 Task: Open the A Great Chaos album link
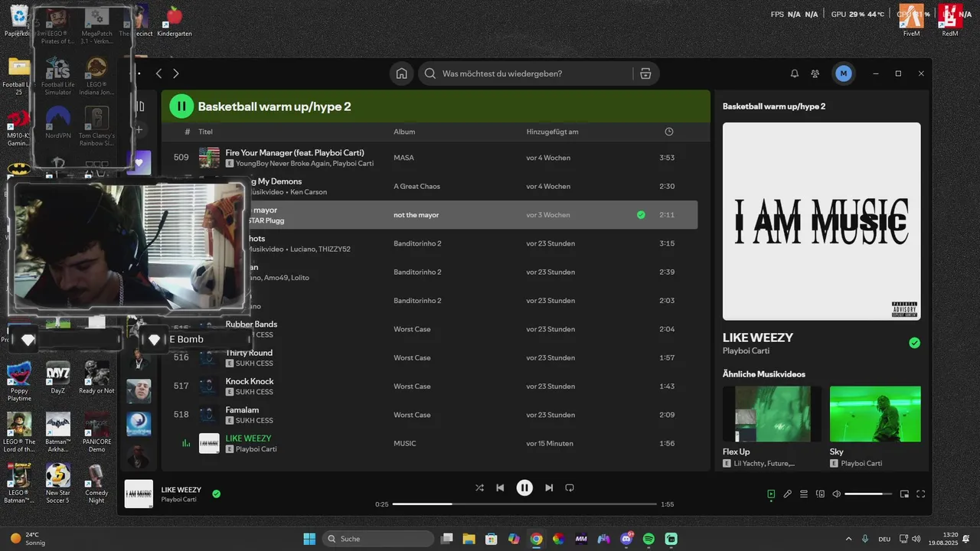click(417, 186)
